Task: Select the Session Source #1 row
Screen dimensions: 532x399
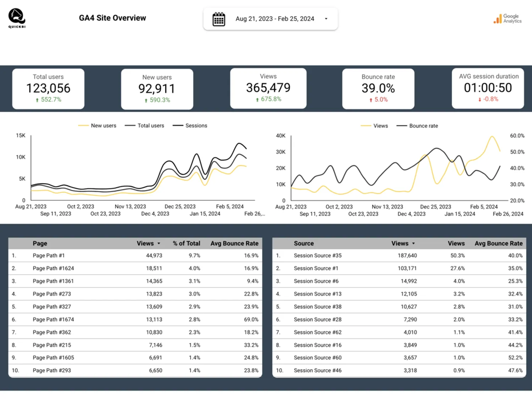Action: tap(399, 268)
